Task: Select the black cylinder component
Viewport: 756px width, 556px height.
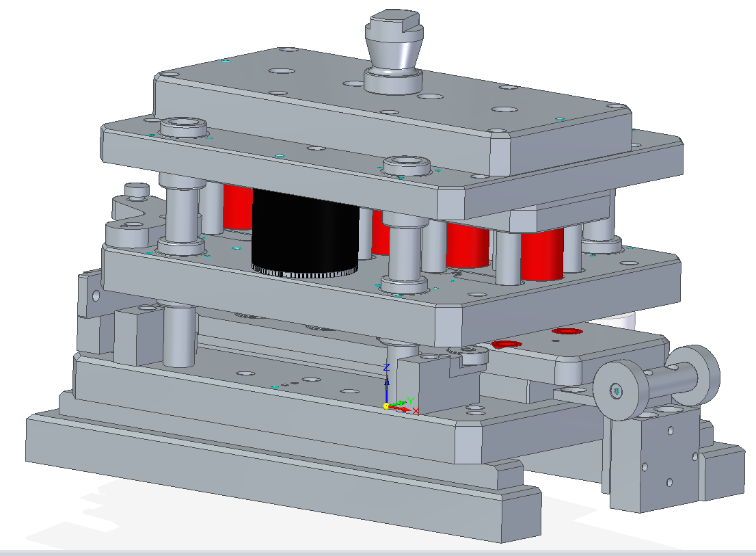Action: [x=304, y=233]
